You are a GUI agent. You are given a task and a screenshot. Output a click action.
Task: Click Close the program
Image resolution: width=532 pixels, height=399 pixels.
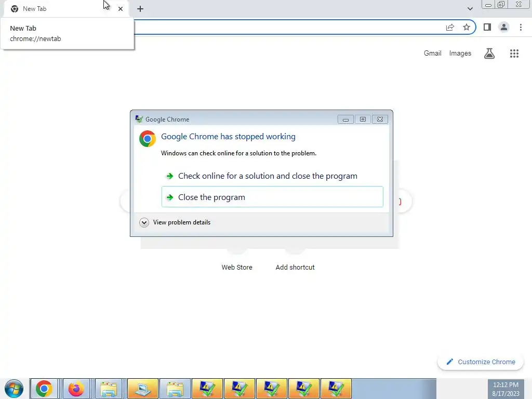272,197
